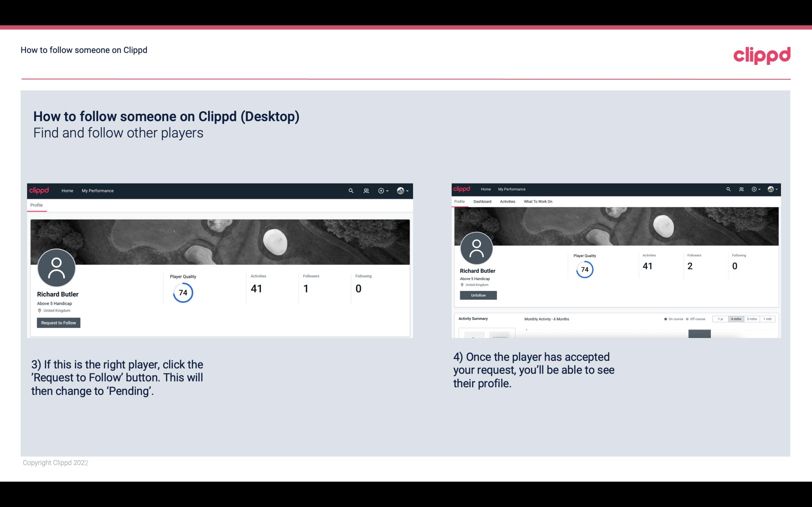Click the Clippd logo in left navbar
812x507 pixels.
[x=39, y=190]
